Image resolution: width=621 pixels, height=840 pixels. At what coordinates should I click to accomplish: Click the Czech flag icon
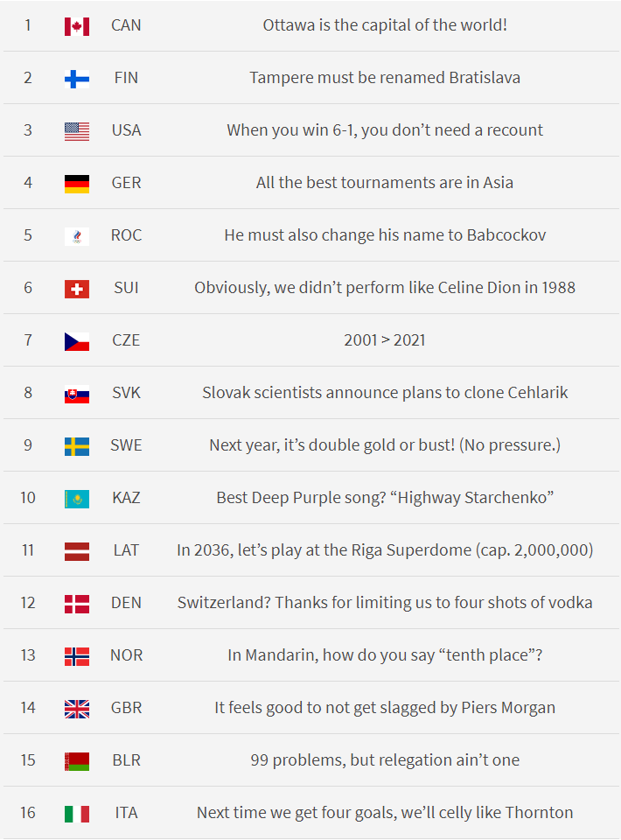click(x=77, y=341)
